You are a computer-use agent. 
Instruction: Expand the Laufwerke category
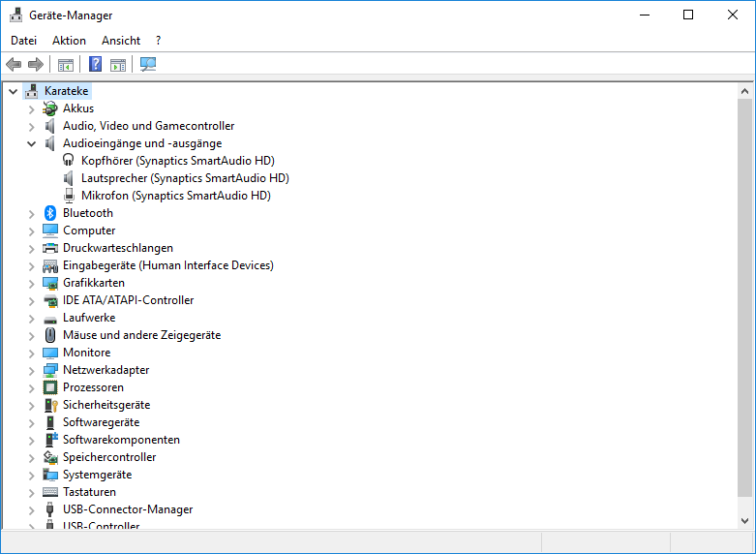pyautogui.click(x=31, y=319)
